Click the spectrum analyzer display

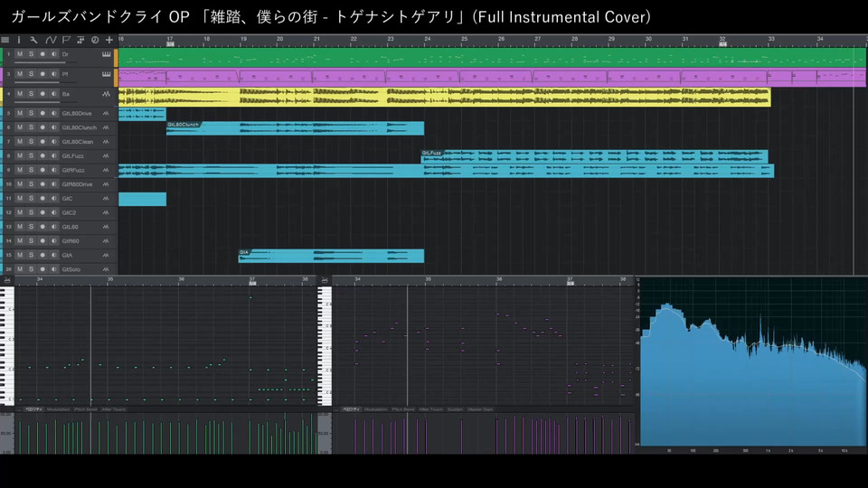pyautogui.click(x=753, y=362)
